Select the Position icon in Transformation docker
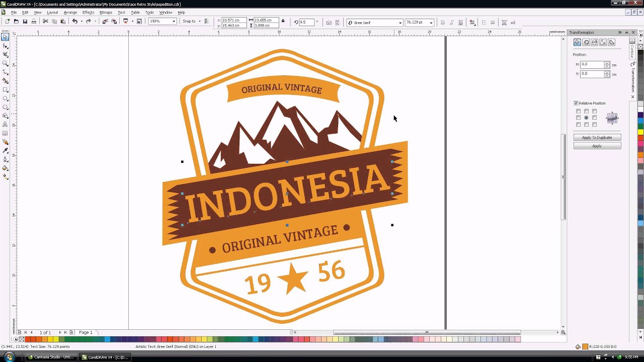Viewport: 644px width, 362px height. (577, 42)
